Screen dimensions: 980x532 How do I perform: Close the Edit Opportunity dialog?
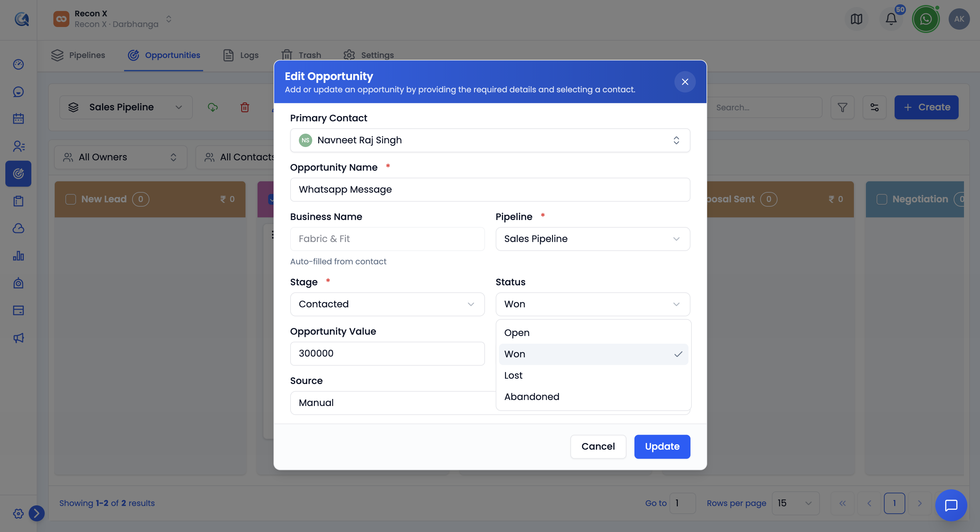(685, 82)
